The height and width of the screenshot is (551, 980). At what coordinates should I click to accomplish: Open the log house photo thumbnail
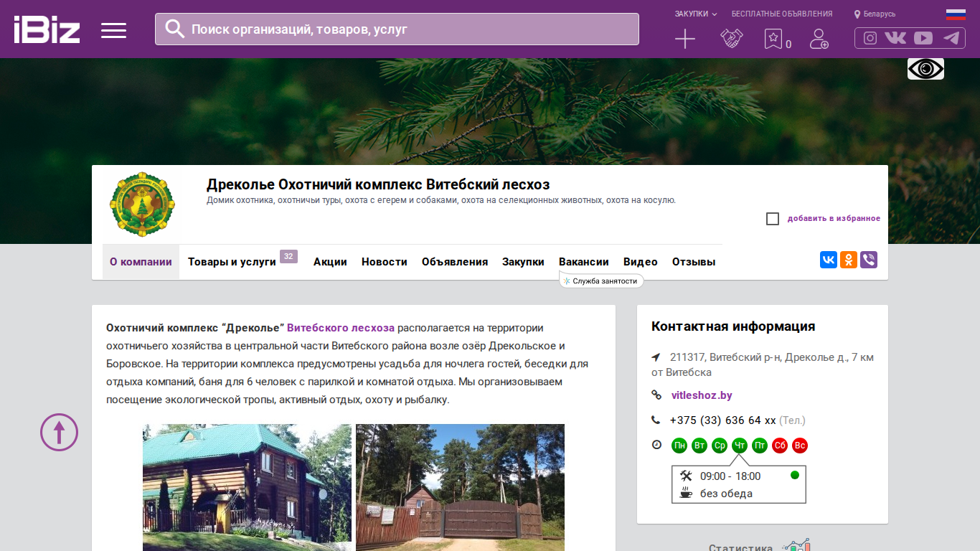click(x=247, y=488)
